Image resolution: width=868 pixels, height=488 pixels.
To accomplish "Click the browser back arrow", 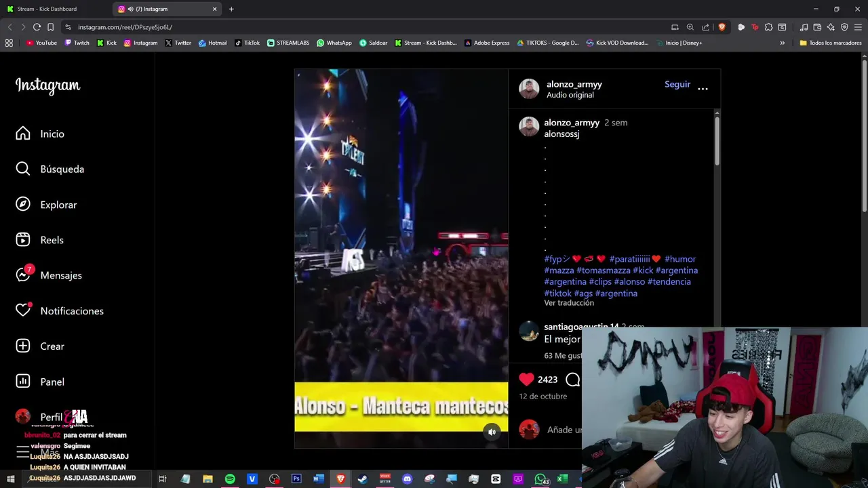I will [x=9, y=27].
